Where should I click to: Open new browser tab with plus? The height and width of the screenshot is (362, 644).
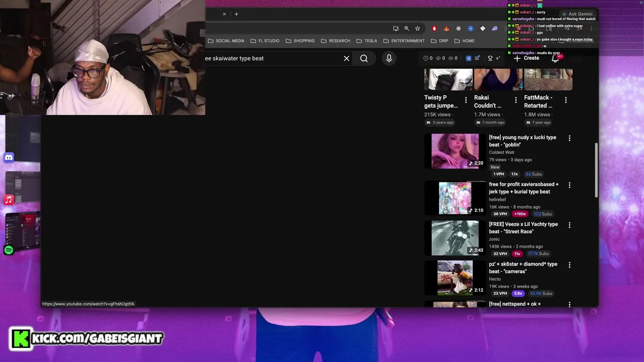236,14
